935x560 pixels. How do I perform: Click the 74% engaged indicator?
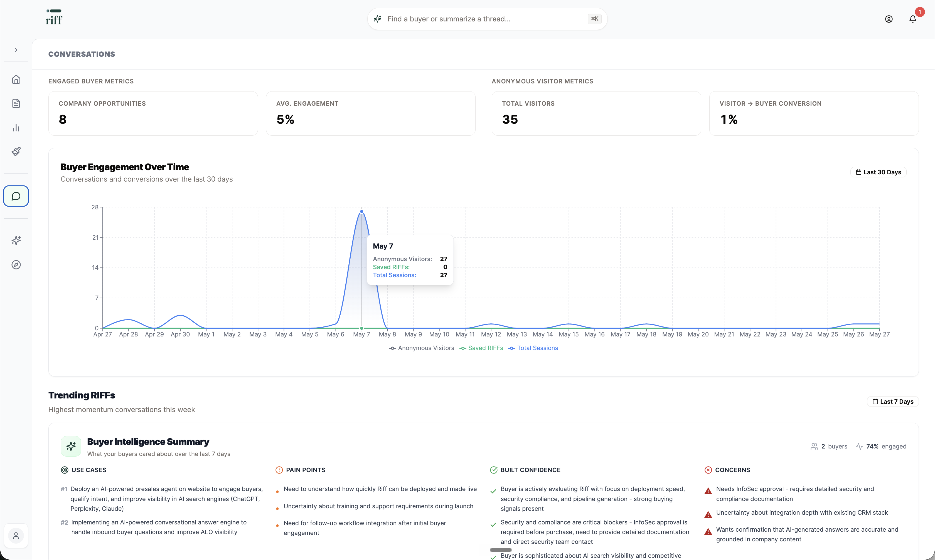881,447
